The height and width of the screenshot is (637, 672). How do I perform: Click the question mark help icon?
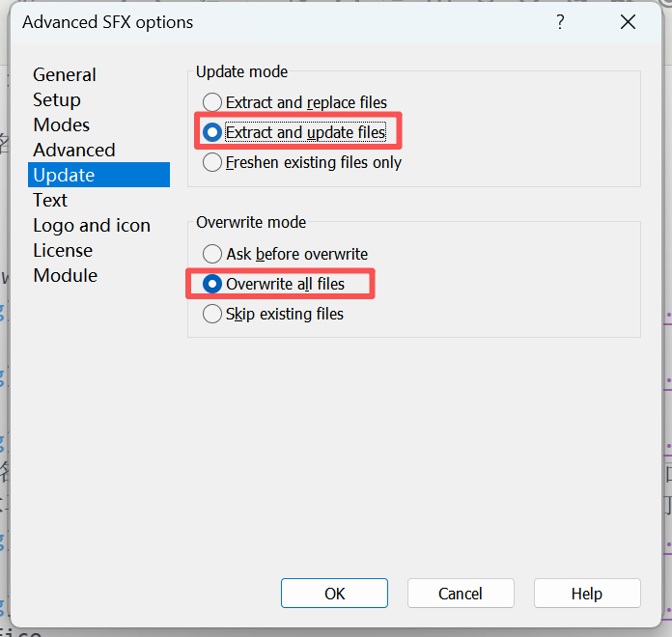coord(560,22)
